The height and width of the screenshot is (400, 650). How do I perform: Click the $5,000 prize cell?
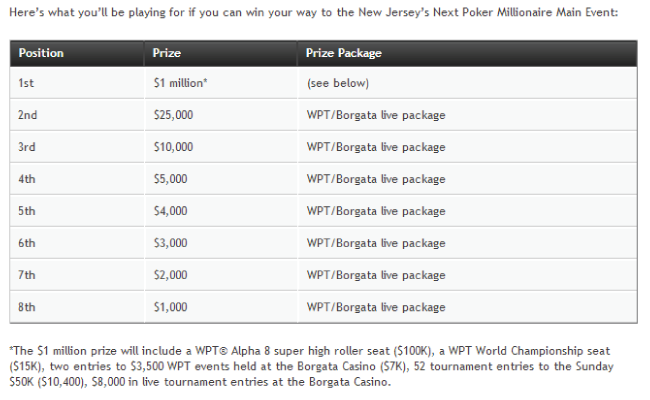(172, 179)
